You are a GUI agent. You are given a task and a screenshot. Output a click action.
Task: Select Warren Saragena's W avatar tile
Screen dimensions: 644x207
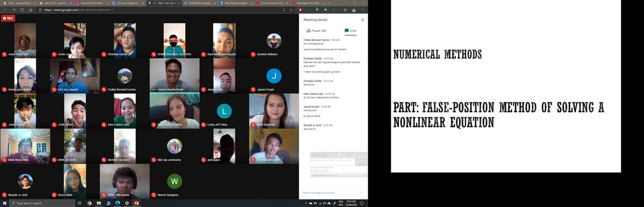(174, 181)
